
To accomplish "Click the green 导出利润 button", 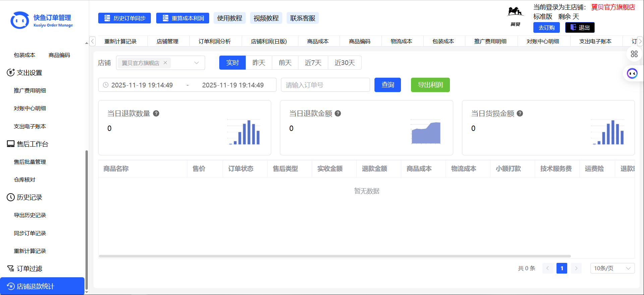I will [x=430, y=85].
